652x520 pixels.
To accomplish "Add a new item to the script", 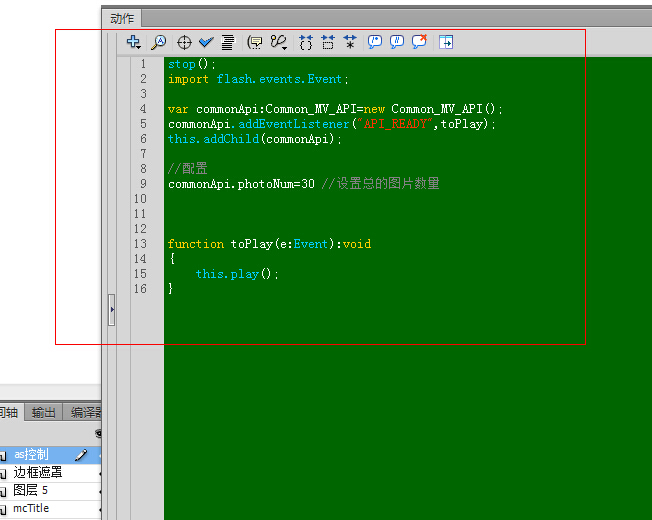I will [133, 42].
